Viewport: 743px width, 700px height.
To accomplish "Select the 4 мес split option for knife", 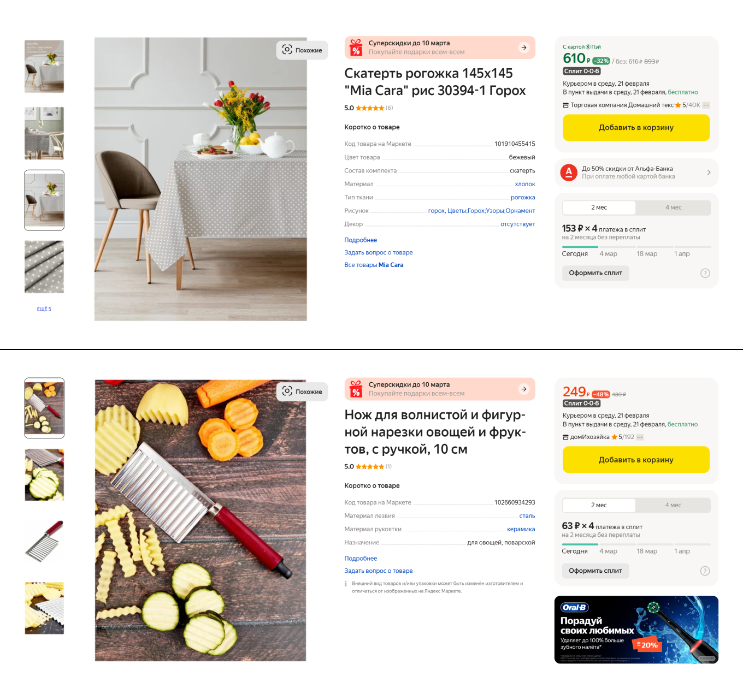I will (x=673, y=505).
